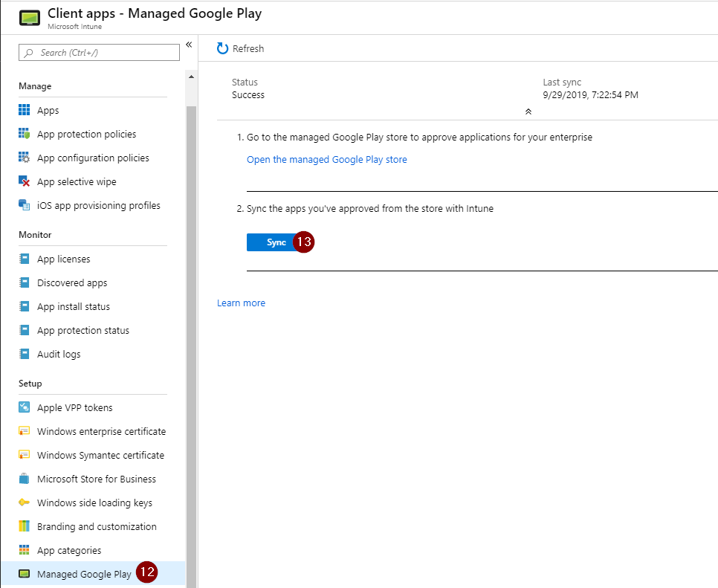Click the Branding and customization icon
Viewport: 718px width, 588px height.
pos(24,527)
